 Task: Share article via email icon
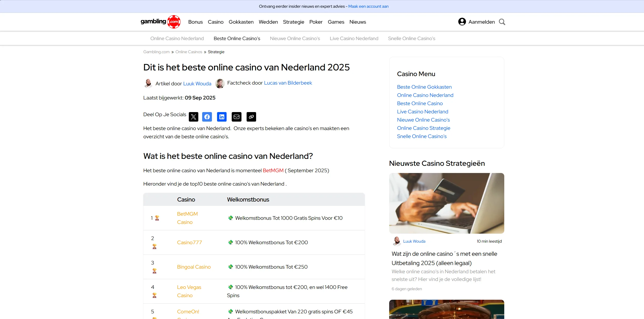[x=237, y=117]
